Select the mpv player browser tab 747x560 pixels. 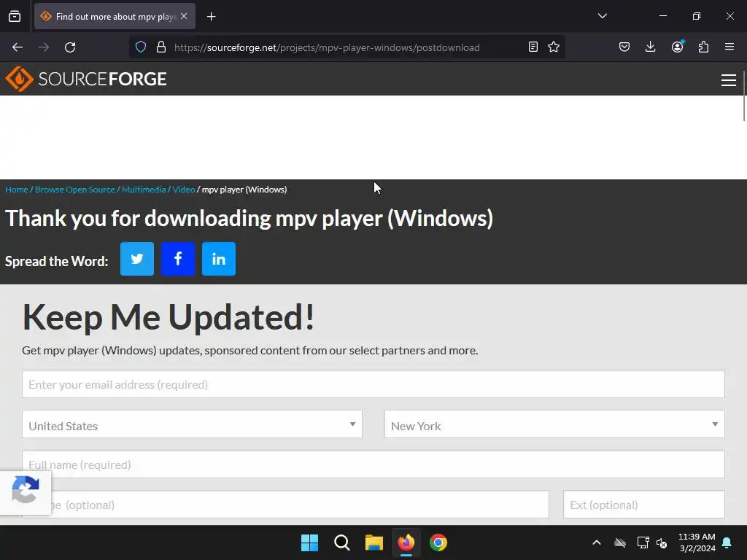[x=115, y=16]
